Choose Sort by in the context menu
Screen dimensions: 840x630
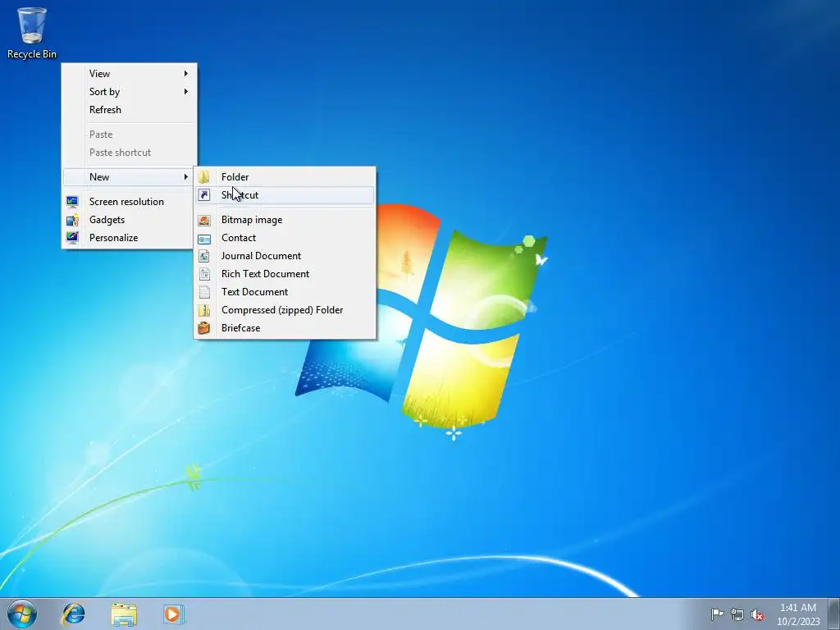pos(129,92)
